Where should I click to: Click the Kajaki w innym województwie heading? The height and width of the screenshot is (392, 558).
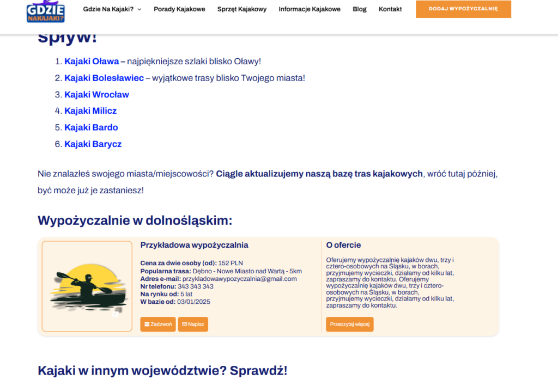click(x=162, y=371)
